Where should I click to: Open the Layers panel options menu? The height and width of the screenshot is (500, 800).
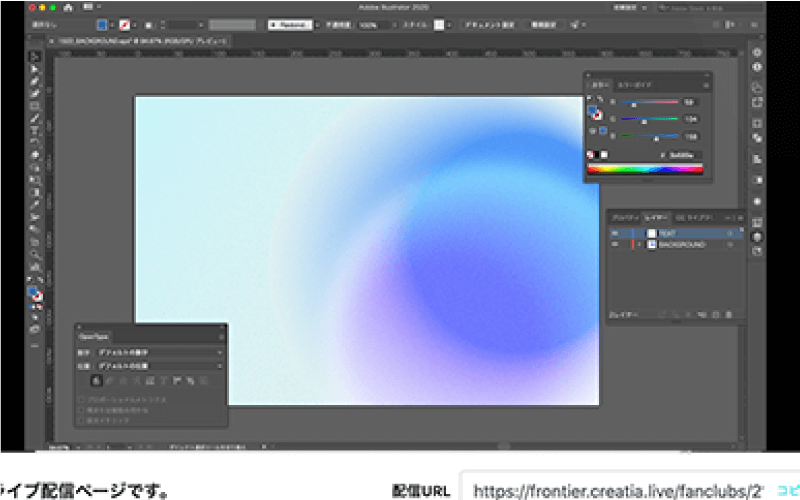coord(740,218)
